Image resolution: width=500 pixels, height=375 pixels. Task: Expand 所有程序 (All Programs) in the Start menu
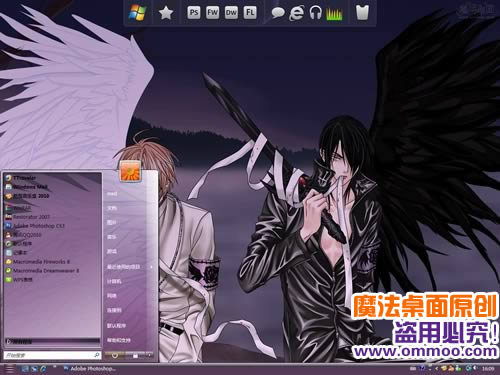tap(52, 341)
